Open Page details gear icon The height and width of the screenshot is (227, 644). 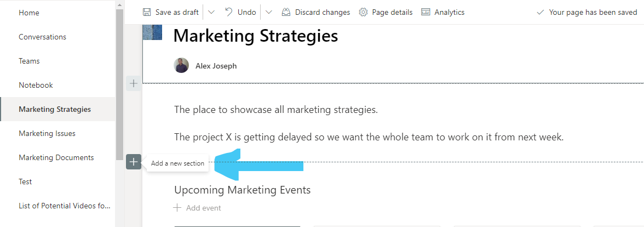point(363,12)
